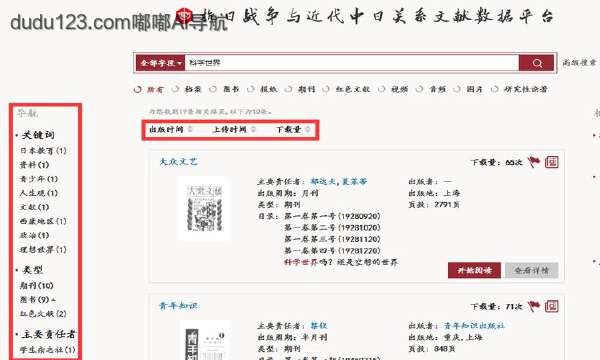Click the 开始阅读 button

tap(474, 270)
